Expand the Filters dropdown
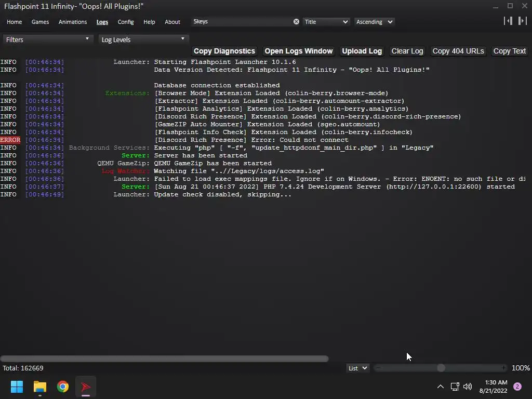 [47, 39]
